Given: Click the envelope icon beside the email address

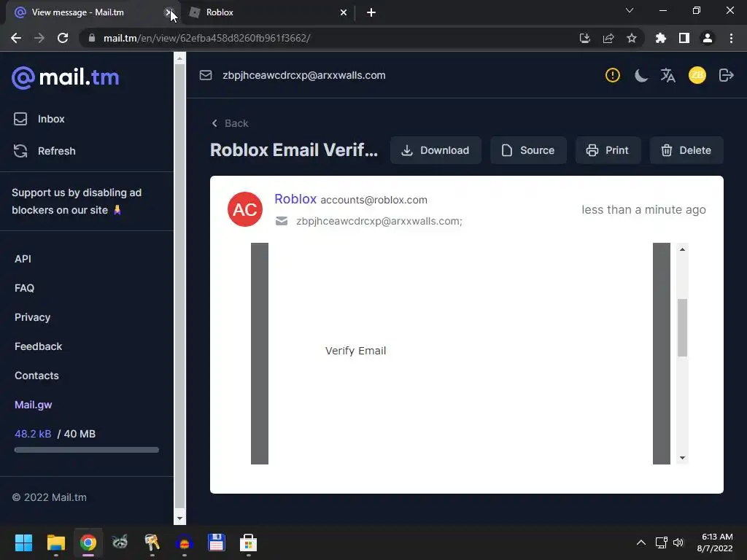Looking at the screenshot, I should pyautogui.click(x=205, y=75).
